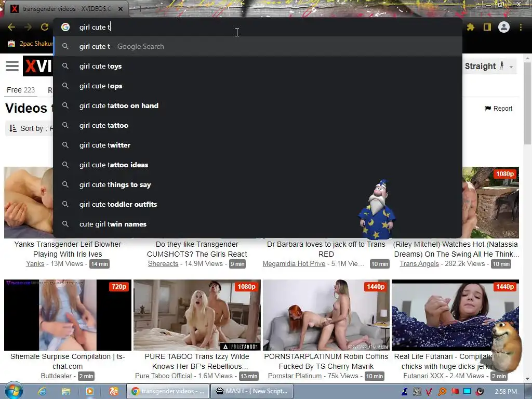Click the 2:58 PM taskbar clock
The height and width of the screenshot is (399, 532).
[x=506, y=392]
